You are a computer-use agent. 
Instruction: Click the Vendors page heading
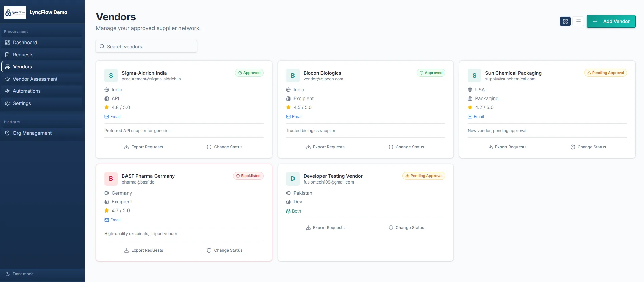116,17
